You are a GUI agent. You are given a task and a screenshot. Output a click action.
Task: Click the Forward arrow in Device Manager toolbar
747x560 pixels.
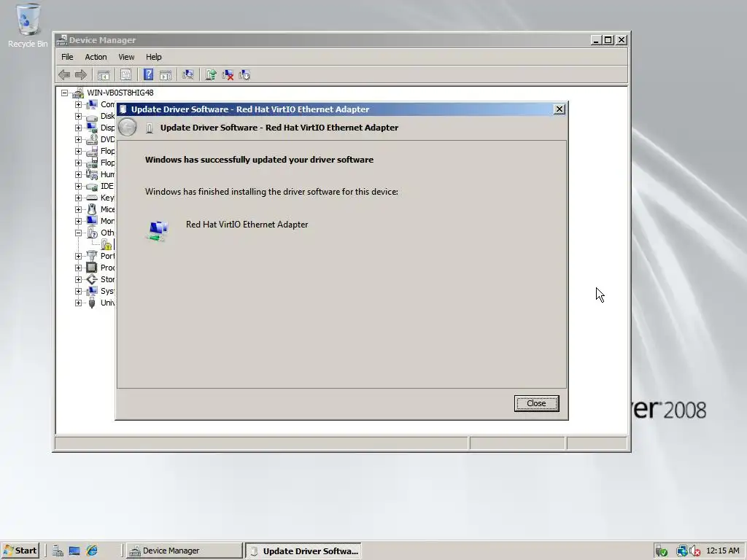(x=81, y=75)
